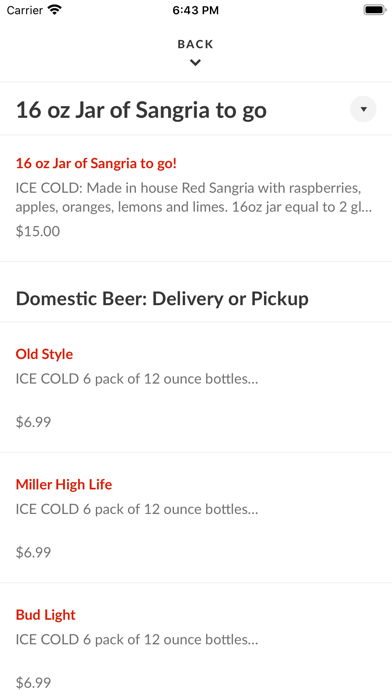This screenshot has height=696, width=392.
Task: Select the Bud Light $6.99 price
Action: point(33,682)
